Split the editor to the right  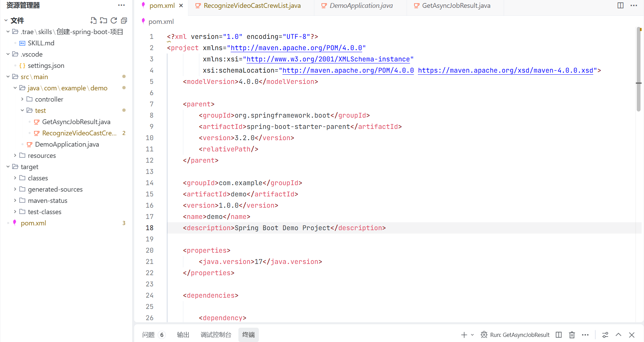[621, 5]
